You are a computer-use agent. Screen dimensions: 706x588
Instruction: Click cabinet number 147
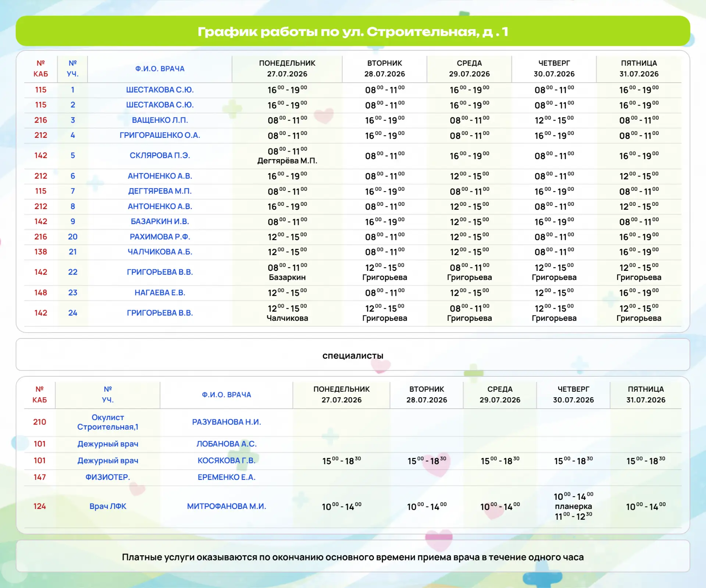[x=40, y=477]
